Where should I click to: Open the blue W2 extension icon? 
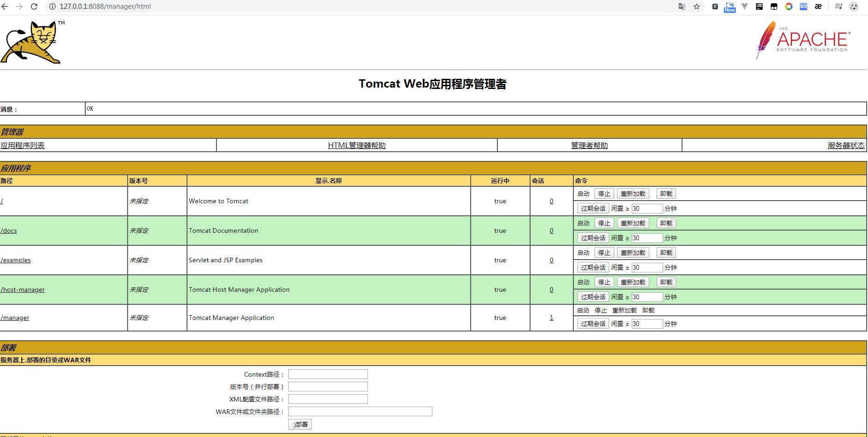(804, 6)
